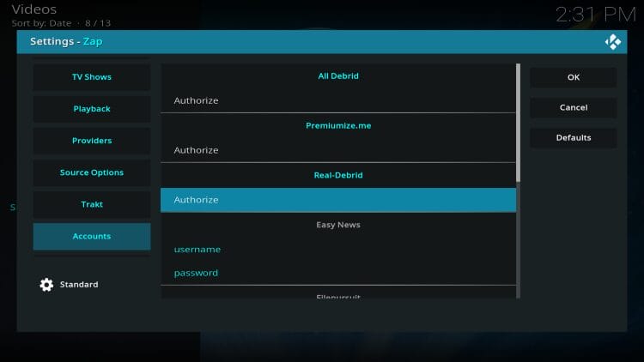Click the Easy News username field
Image resolution: width=644 pixels, height=362 pixels.
tap(338, 249)
